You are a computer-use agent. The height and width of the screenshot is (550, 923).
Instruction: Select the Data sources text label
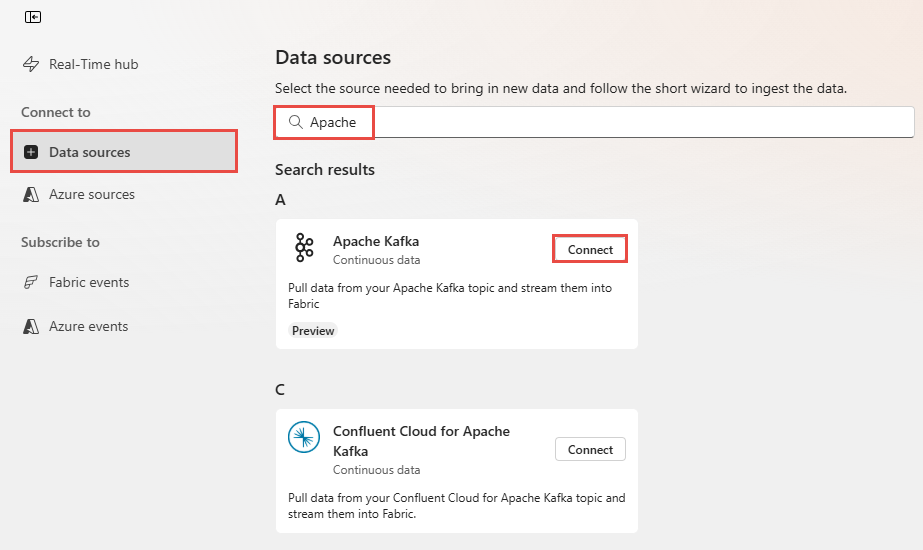pyautogui.click(x=90, y=152)
